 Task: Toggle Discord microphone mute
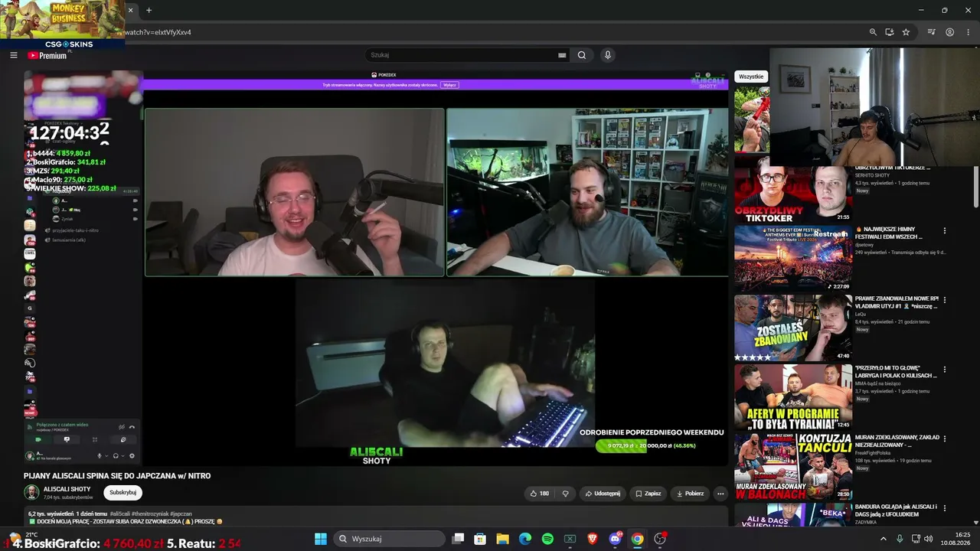[99, 455]
